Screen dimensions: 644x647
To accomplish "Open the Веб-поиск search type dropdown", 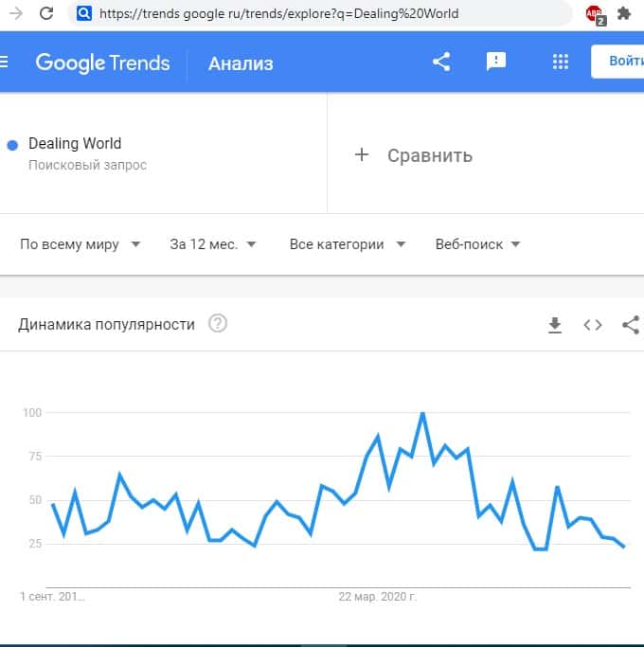I will pos(478,244).
